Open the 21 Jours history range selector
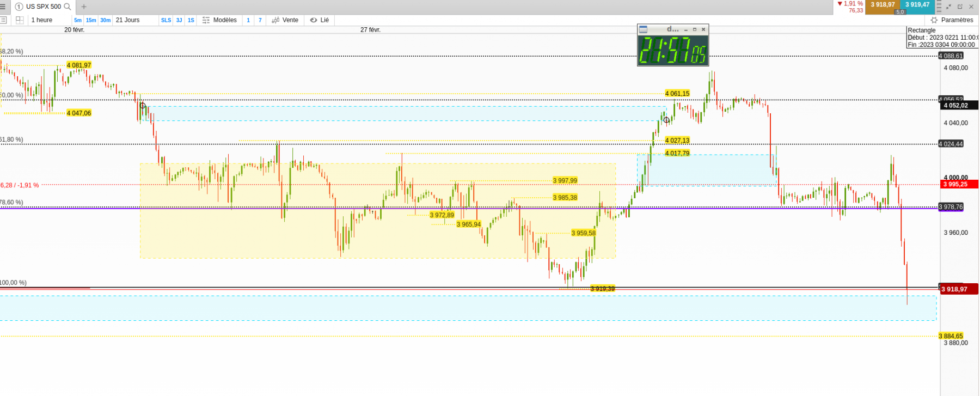The height and width of the screenshot is (396, 980). (128, 20)
